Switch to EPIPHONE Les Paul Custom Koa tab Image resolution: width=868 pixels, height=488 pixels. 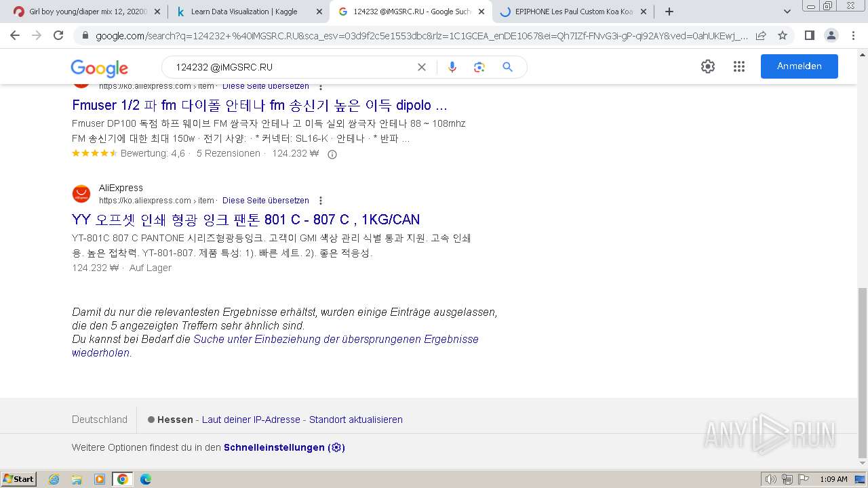click(x=573, y=12)
